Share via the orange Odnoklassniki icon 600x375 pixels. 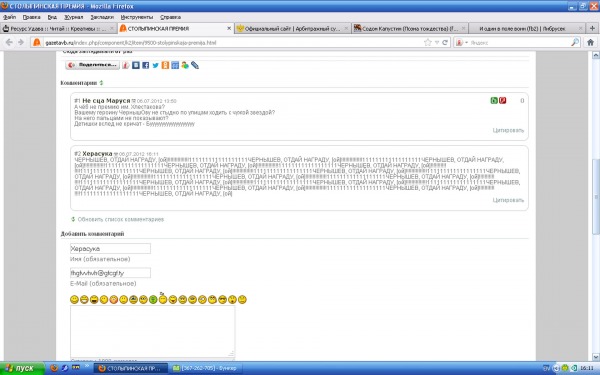pos(165,65)
